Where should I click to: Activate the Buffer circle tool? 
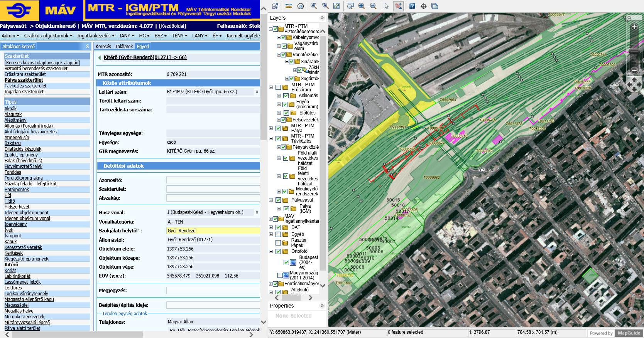click(301, 6)
